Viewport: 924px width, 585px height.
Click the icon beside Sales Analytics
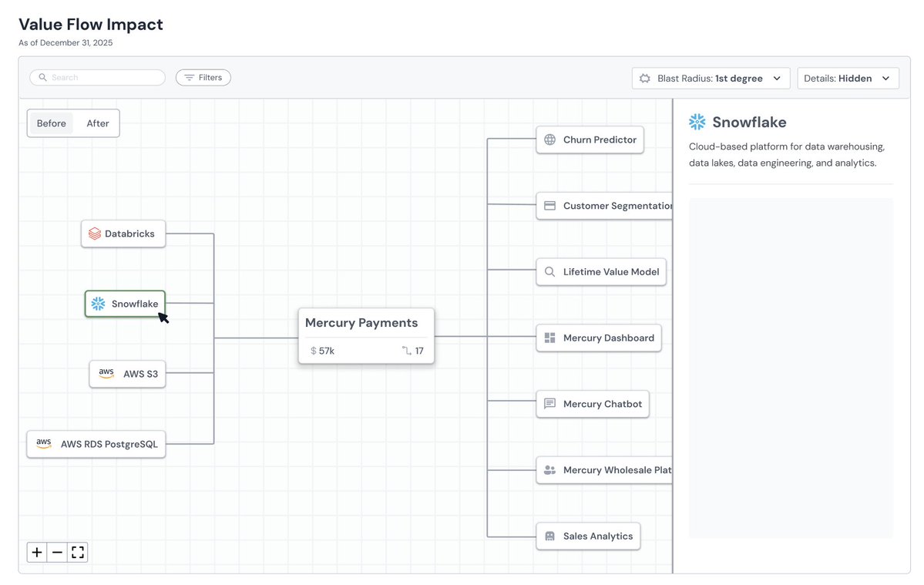click(x=549, y=536)
